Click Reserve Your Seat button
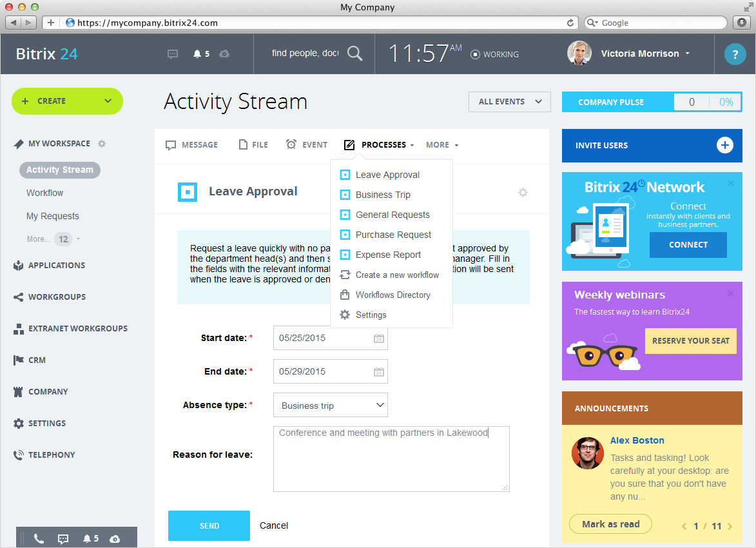The height and width of the screenshot is (548, 756). click(x=690, y=341)
